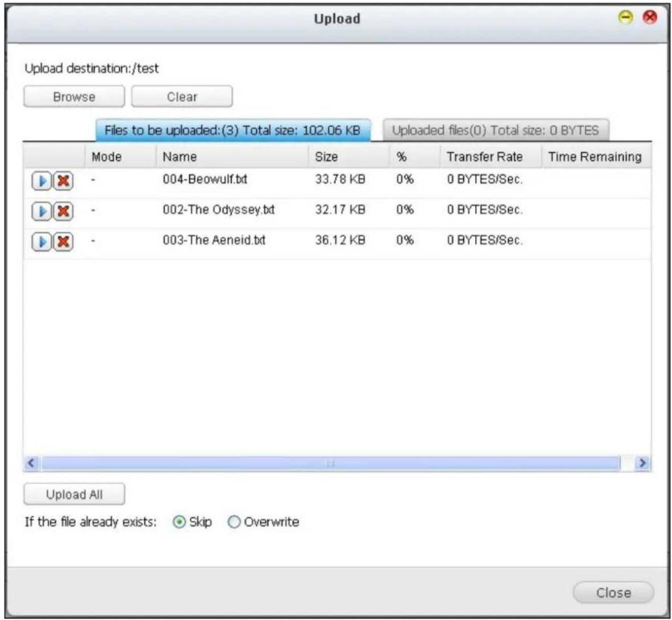Screen dimensions: 672x620
Task: Switch to Files to be uploaded tab
Action: pyautogui.click(x=233, y=130)
